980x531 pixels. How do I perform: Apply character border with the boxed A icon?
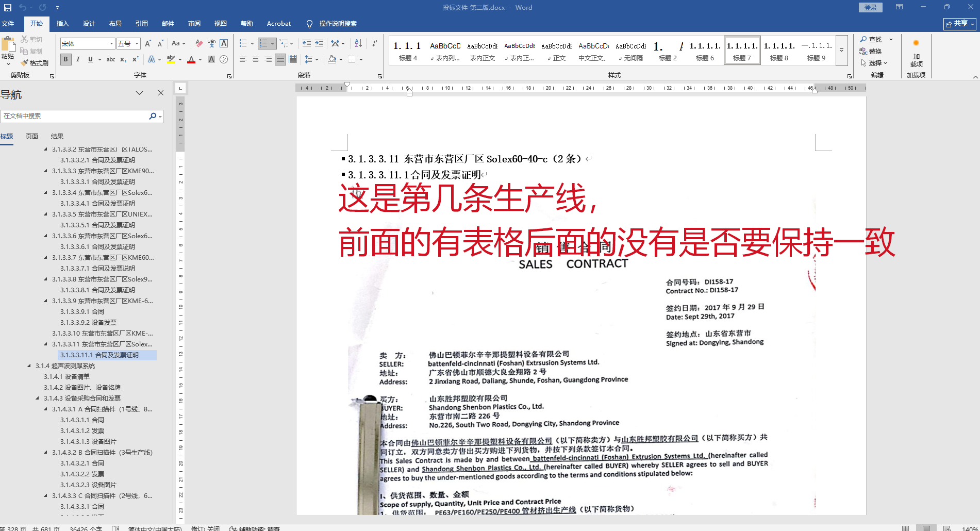point(224,44)
